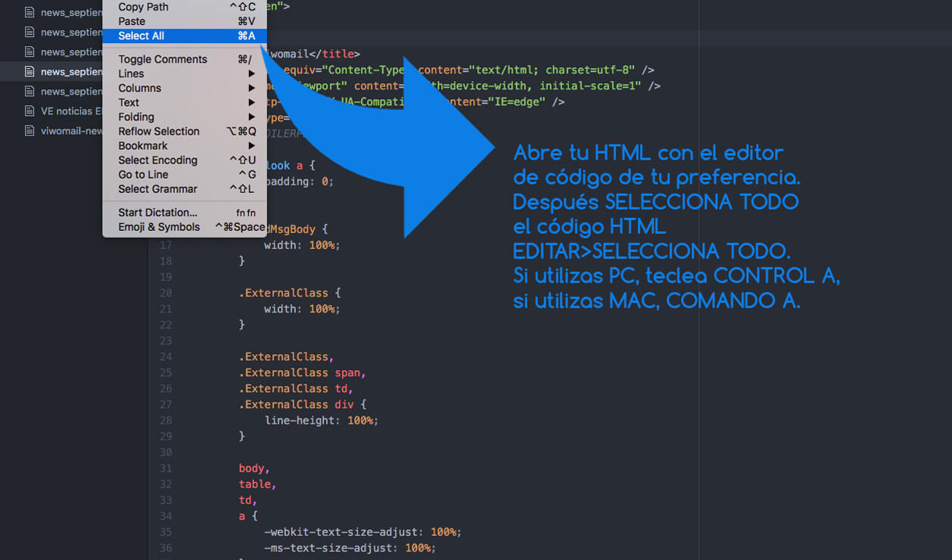This screenshot has height=560, width=952.
Task: Click the file icon beside VE noticias
Action: pyautogui.click(x=30, y=111)
